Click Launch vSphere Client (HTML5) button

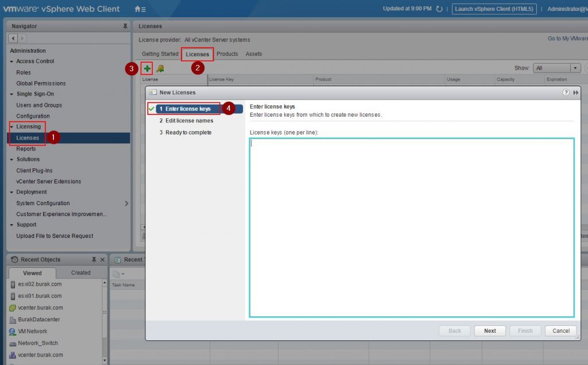click(x=494, y=9)
